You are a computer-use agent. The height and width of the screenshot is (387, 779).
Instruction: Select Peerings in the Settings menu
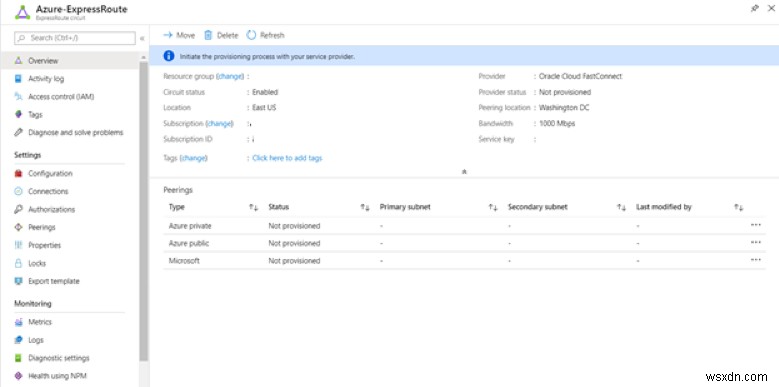pos(70,227)
